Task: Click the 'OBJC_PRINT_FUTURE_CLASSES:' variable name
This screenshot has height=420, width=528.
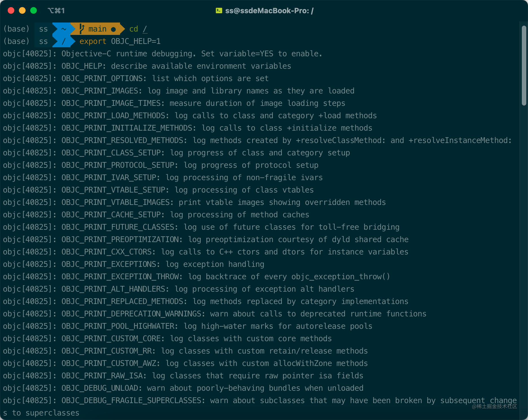Action: pos(120,227)
